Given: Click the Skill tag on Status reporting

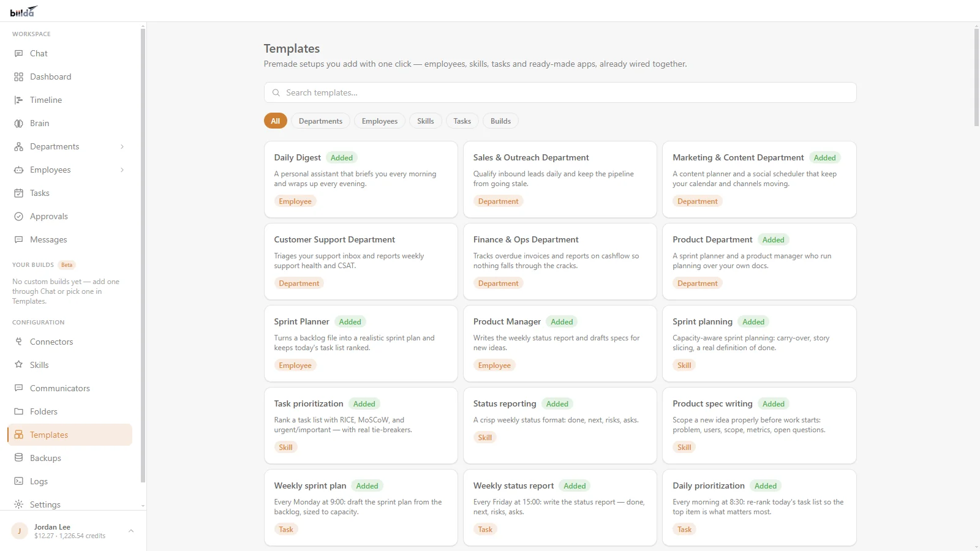Looking at the screenshot, I should point(484,438).
